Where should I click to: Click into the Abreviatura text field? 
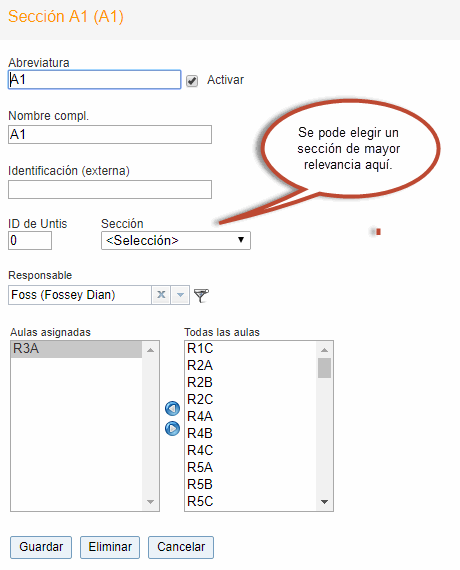95,80
